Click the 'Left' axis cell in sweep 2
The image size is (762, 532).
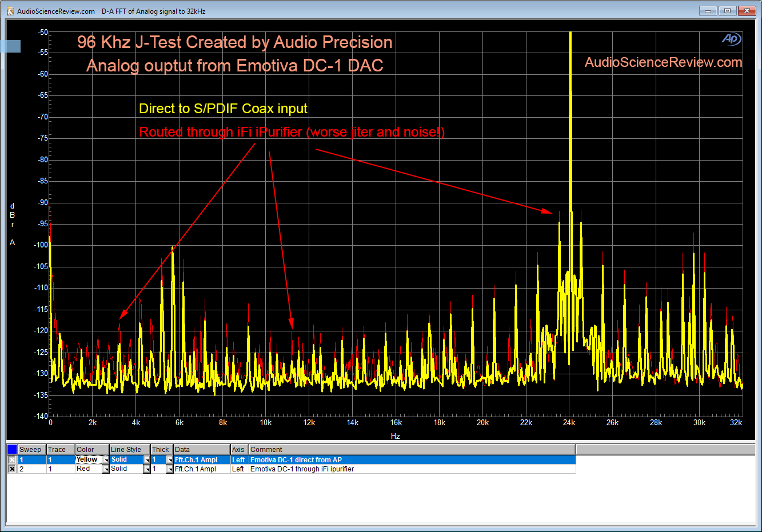239,469
